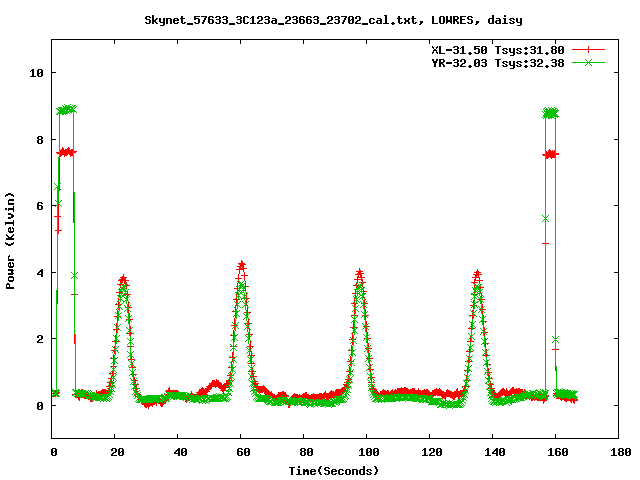Click the green line sample in legend
Screen dimensions: 640x480
click(x=590, y=62)
